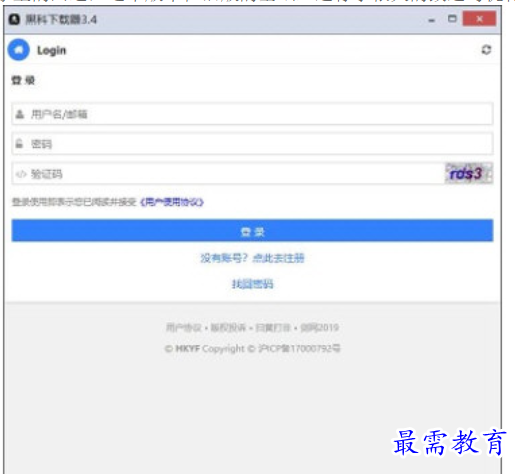Open the 《用户使用协议》 link
Viewport: 515px width, 474px height.
[x=172, y=202]
